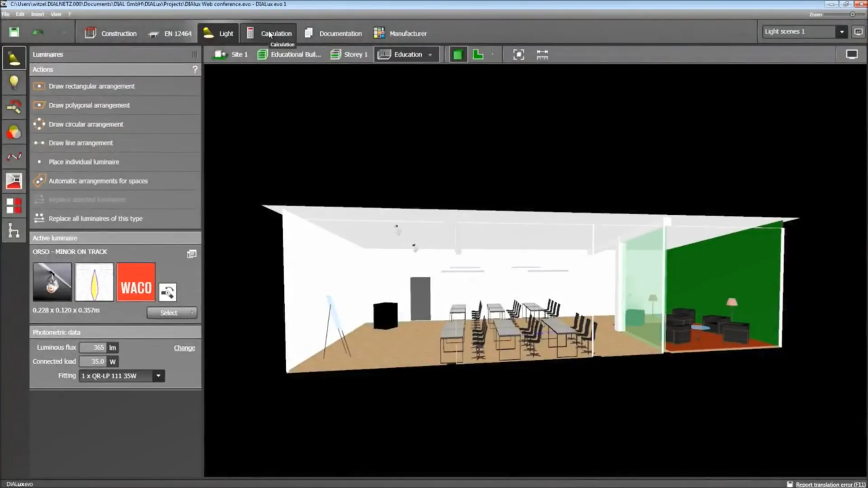
Task: Select the lamp bulb tool in sidebar
Action: [14, 82]
